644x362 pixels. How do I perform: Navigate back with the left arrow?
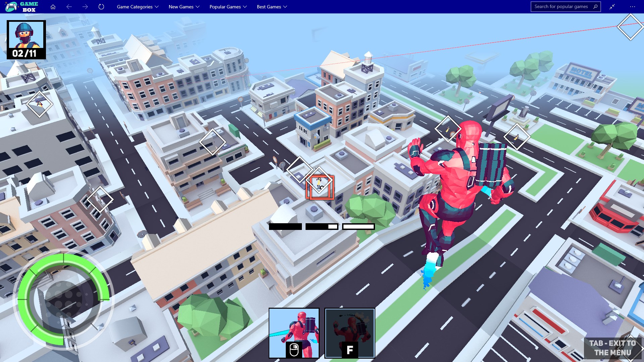[x=69, y=7]
